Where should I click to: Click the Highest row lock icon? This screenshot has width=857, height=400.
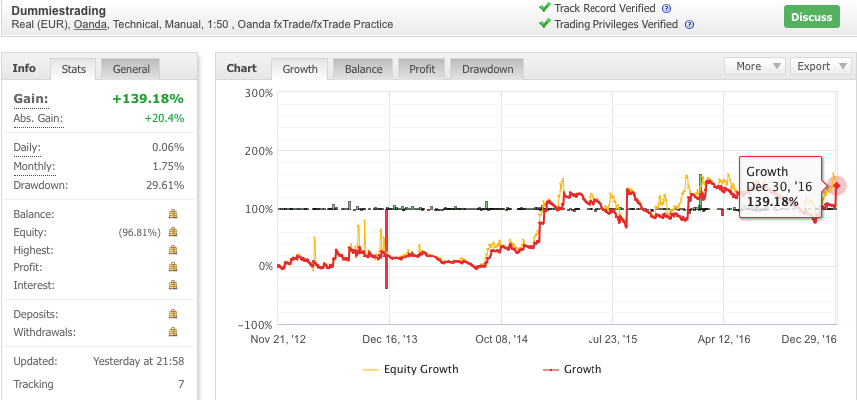point(173,250)
